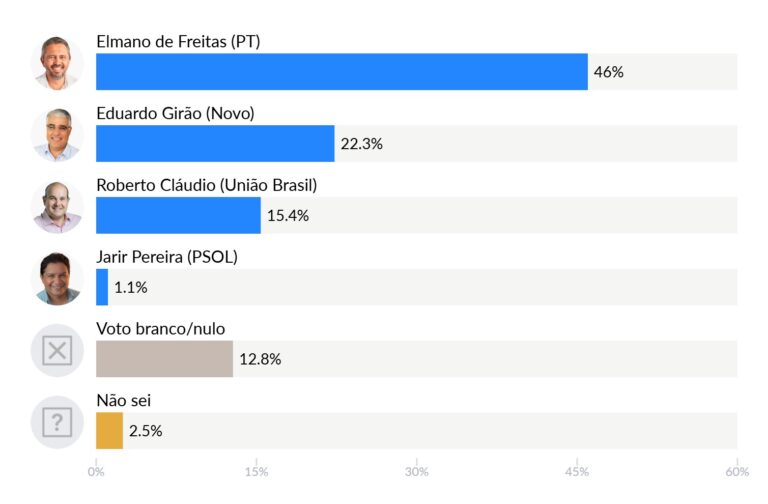This screenshot has height=504, width=768.
Task: Click Eduardo Girão's blue 22.3% bar
Action: [215, 144]
